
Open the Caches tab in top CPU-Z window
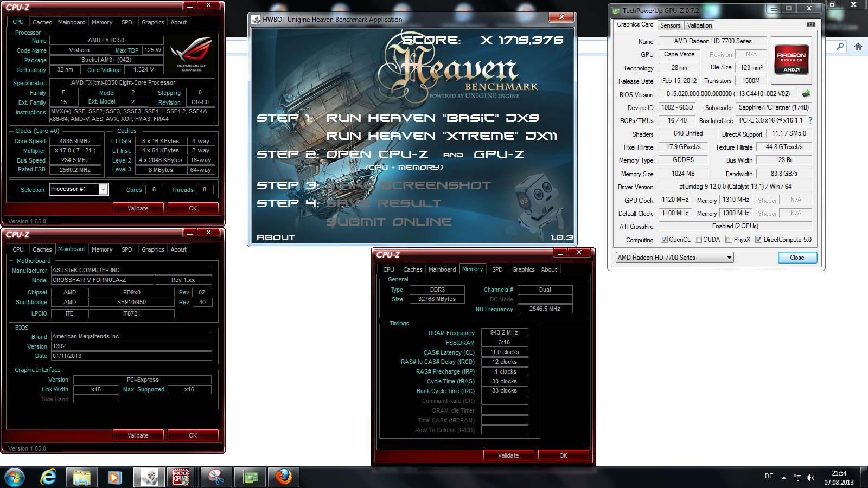42,22
